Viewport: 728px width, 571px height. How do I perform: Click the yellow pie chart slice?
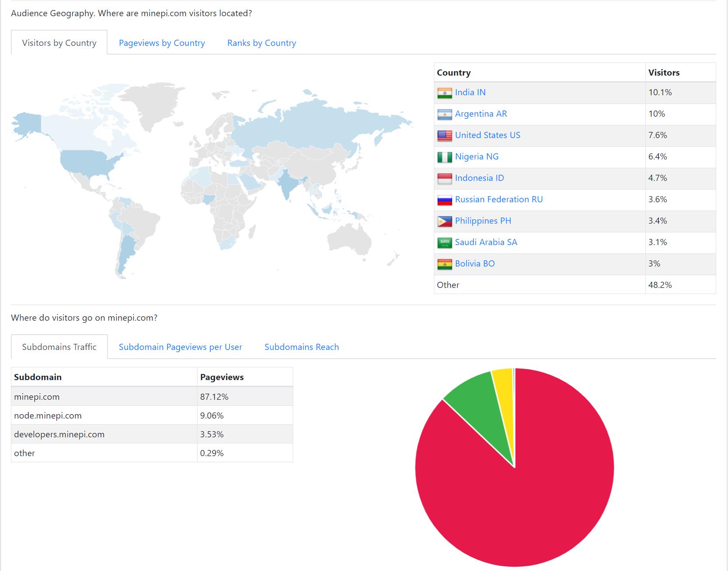pos(505,393)
